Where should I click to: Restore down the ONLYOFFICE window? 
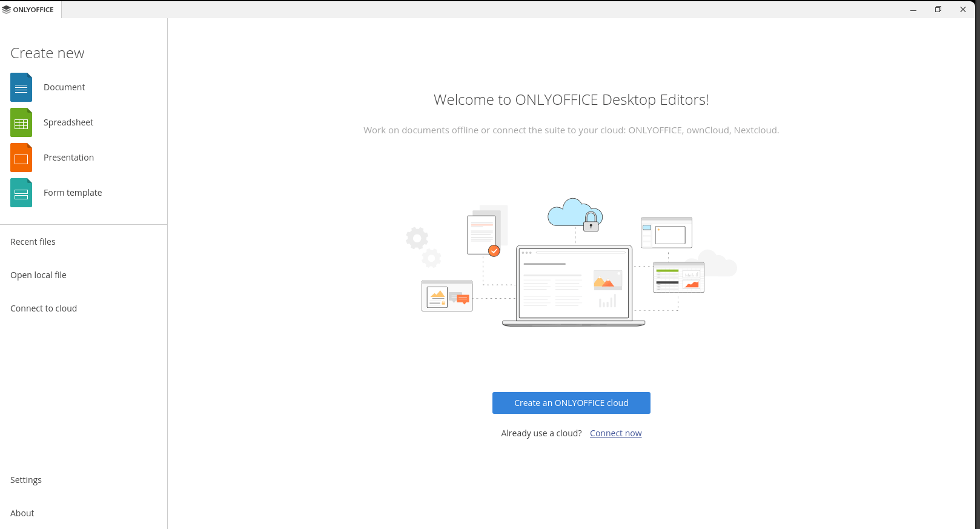click(938, 10)
